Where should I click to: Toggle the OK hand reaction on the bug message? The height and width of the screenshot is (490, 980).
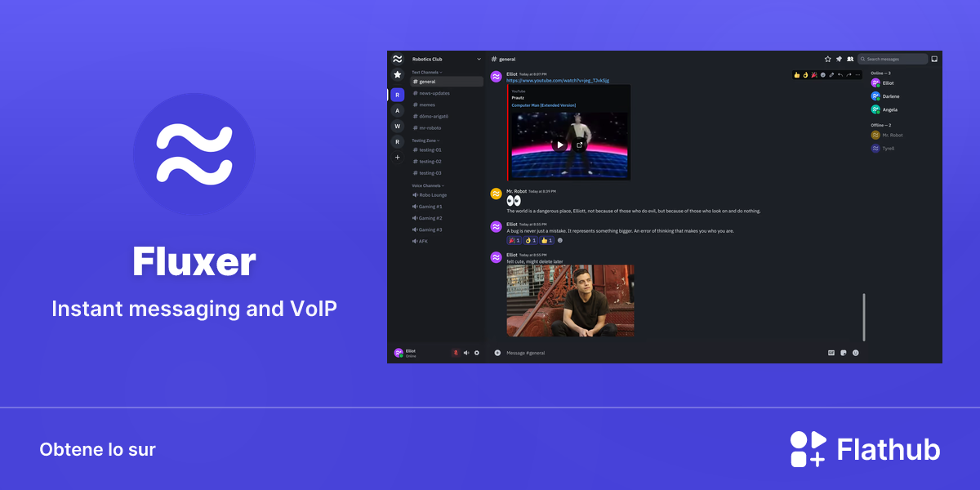[530, 240]
